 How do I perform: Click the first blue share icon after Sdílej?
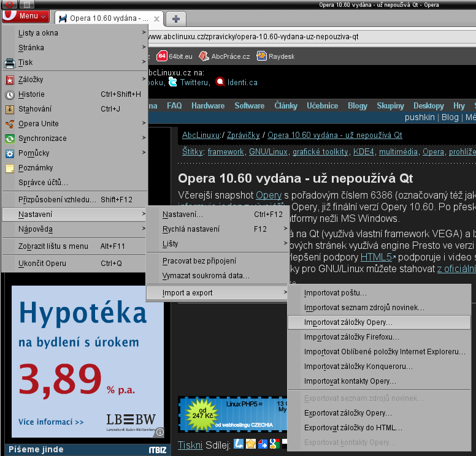[239, 444]
